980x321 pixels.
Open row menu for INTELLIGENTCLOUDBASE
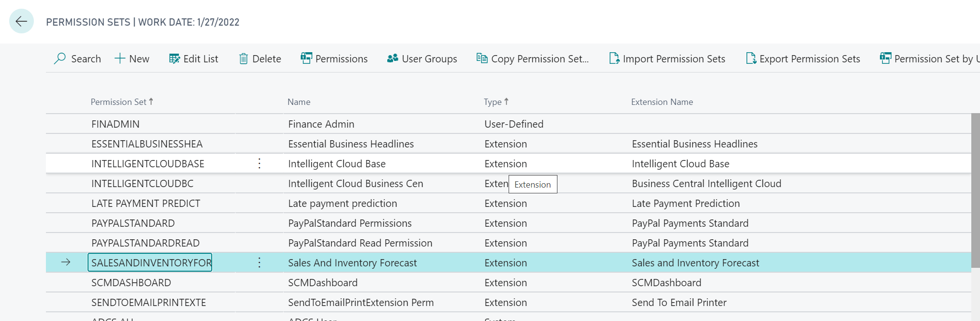pyautogui.click(x=260, y=163)
